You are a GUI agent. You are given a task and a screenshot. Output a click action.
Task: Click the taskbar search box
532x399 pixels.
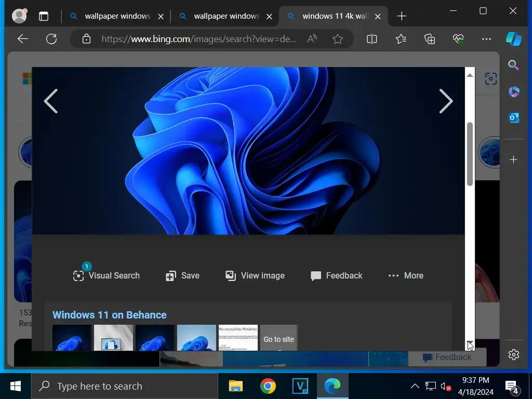[x=125, y=386]
